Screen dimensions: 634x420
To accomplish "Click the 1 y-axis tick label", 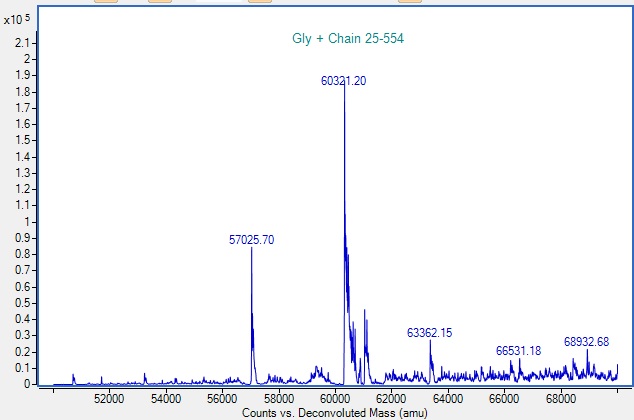I will point(27,222).
